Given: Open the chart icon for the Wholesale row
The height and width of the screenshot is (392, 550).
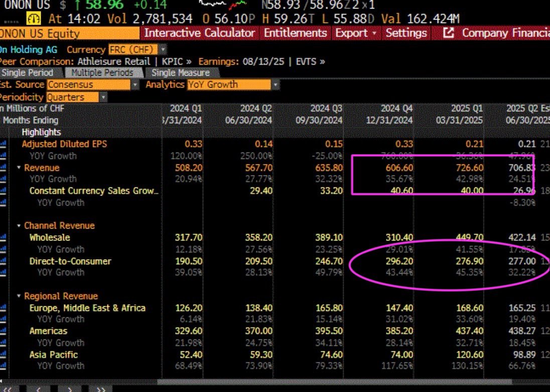Looking at the screenshot, I should pyautogui.click(x=3, y=238).
